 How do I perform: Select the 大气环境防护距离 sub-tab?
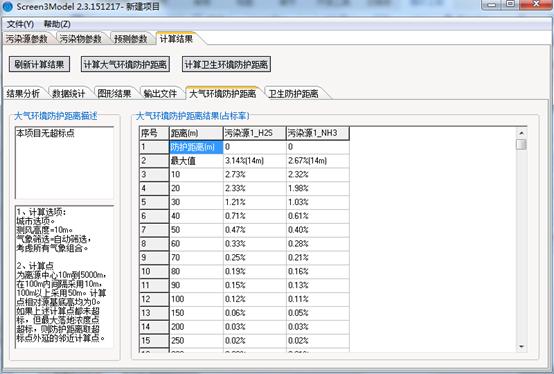point(223,94)
